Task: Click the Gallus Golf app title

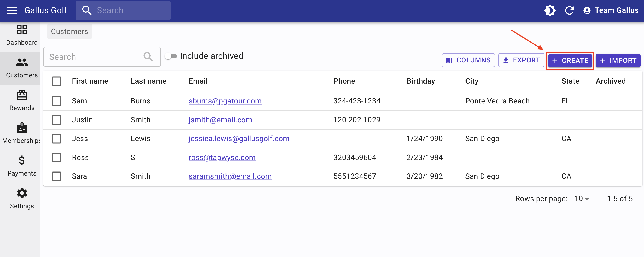Action: (46, 10)
